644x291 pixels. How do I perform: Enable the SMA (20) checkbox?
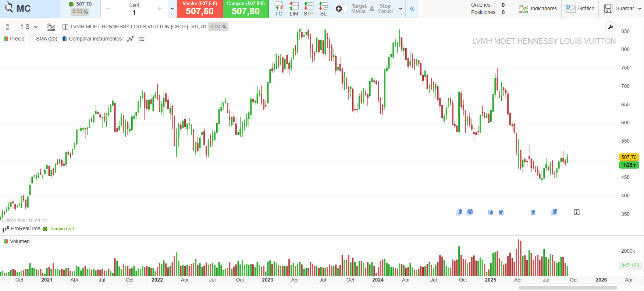[x=32, y=39]
